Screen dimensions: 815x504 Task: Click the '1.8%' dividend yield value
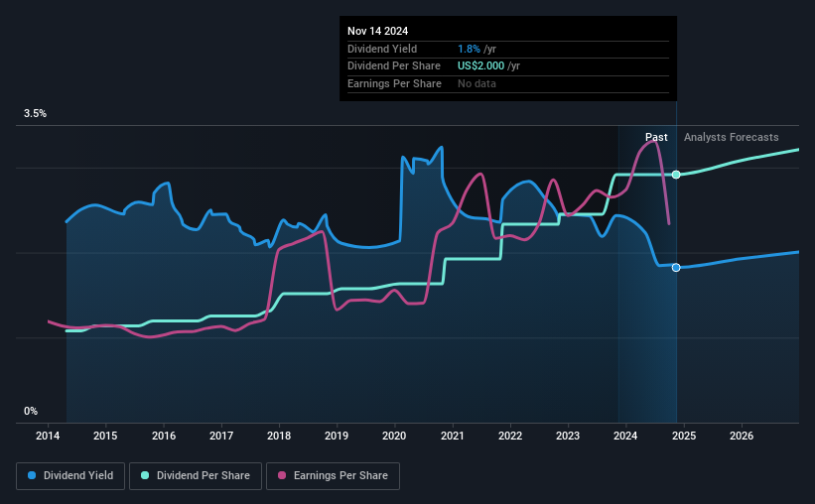[469, 49]
